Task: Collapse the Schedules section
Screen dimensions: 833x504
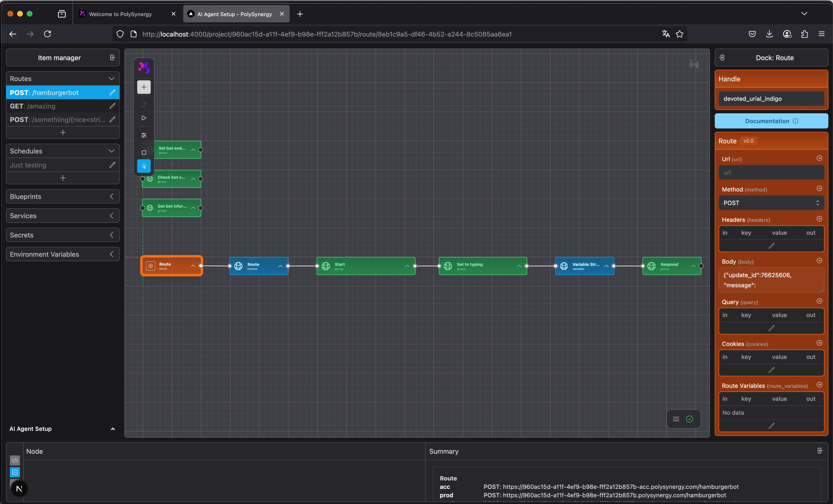Action: [x=111, y=151]
